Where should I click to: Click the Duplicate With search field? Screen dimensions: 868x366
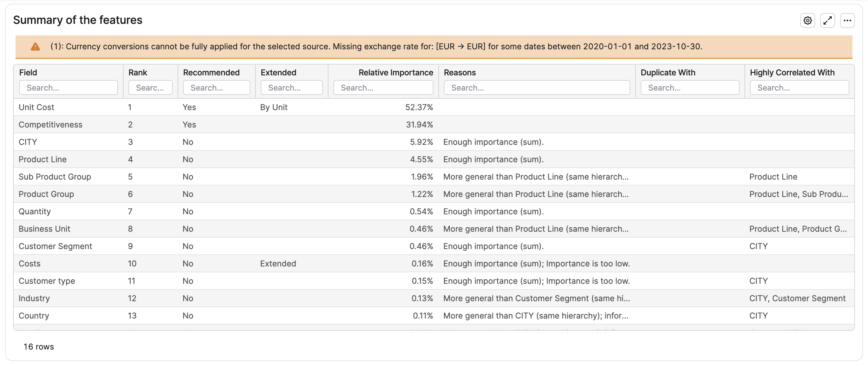click(x=690, y=87)
